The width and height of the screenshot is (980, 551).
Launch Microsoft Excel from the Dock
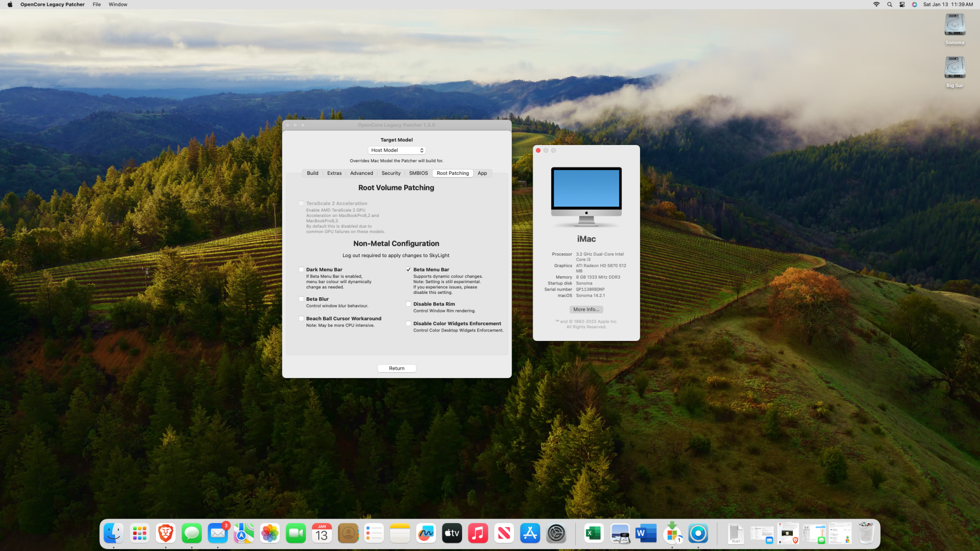593,533
